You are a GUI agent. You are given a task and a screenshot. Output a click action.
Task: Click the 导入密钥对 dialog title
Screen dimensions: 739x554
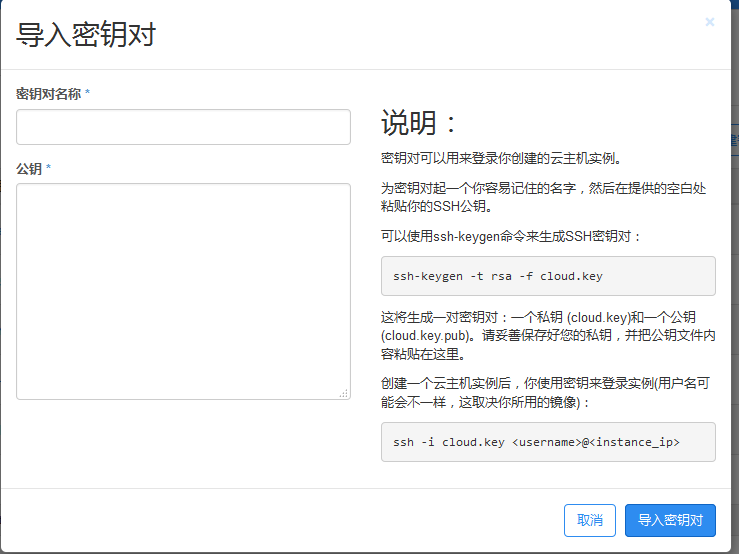click(x=86, y=34)
